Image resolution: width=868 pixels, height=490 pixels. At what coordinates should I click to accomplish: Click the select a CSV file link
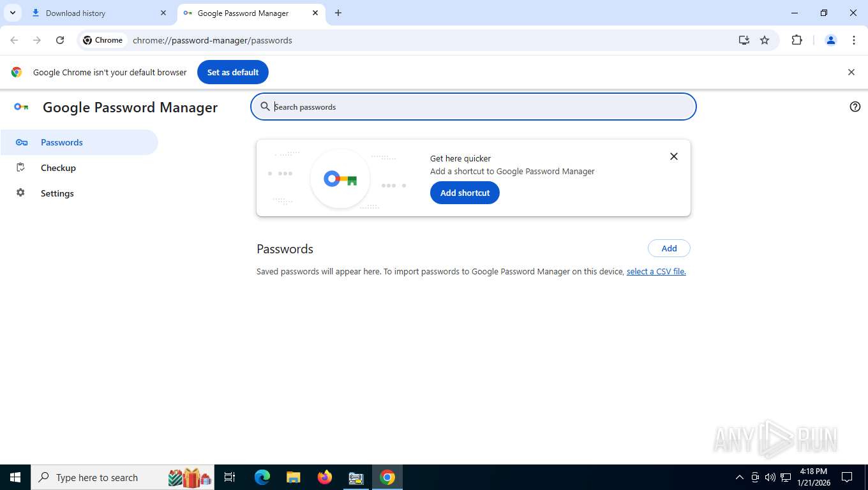pos(656,271)
